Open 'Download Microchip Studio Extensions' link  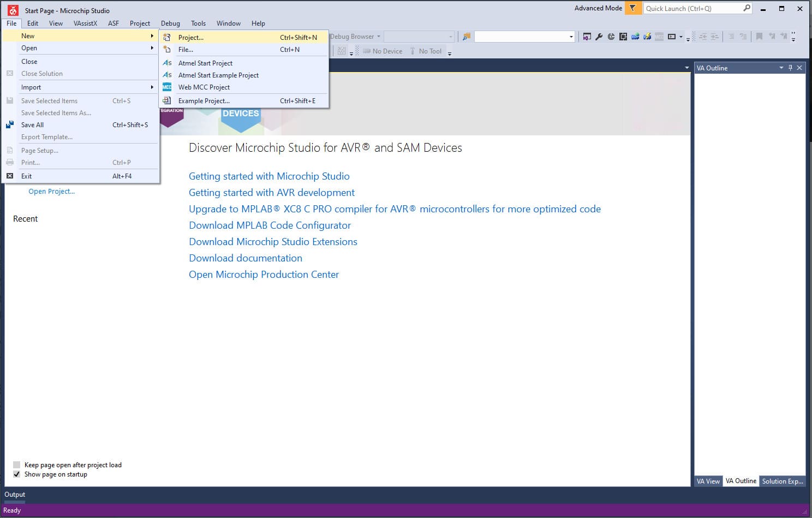tap(273, 242)
